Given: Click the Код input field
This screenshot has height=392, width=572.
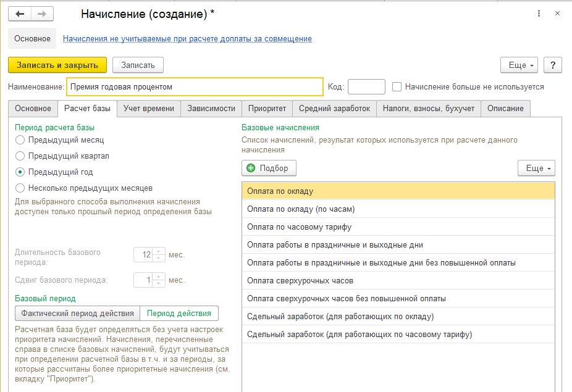Looking at the screenshot, I should click(x=366, y=87).
